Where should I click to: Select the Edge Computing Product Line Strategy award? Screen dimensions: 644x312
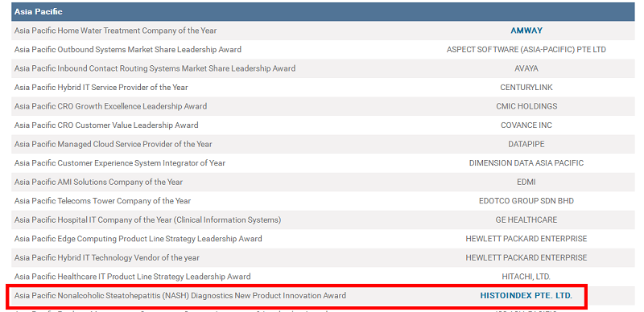138,239
